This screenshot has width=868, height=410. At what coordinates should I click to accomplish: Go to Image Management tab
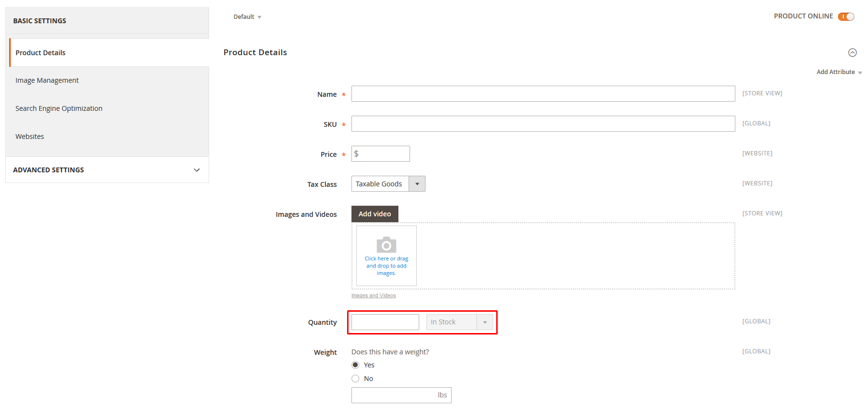[x=47, y=80]
